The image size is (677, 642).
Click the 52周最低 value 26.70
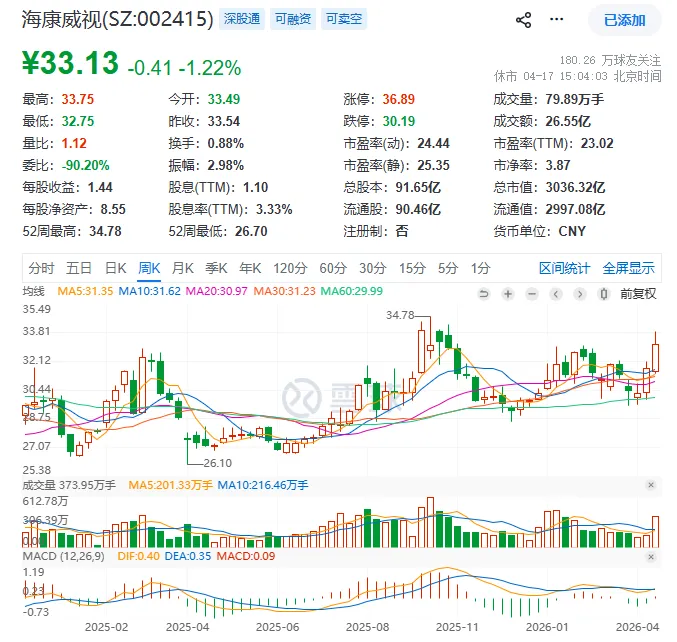(251, 231)
